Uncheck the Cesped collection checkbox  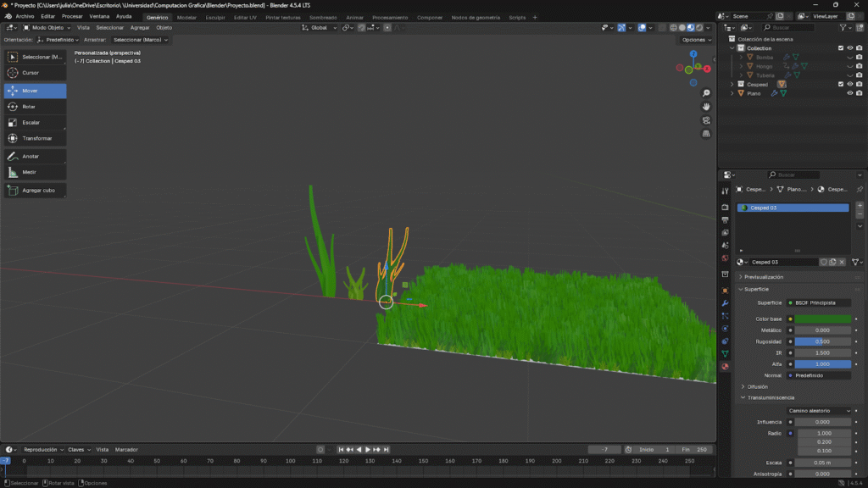click(840, 84)
